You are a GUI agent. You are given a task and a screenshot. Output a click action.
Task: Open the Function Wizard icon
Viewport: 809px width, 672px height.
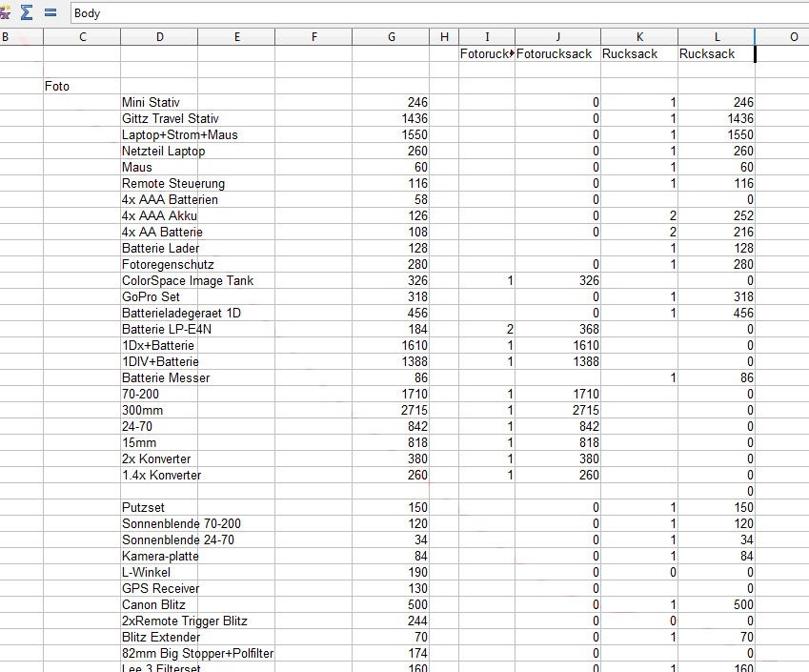6,13
